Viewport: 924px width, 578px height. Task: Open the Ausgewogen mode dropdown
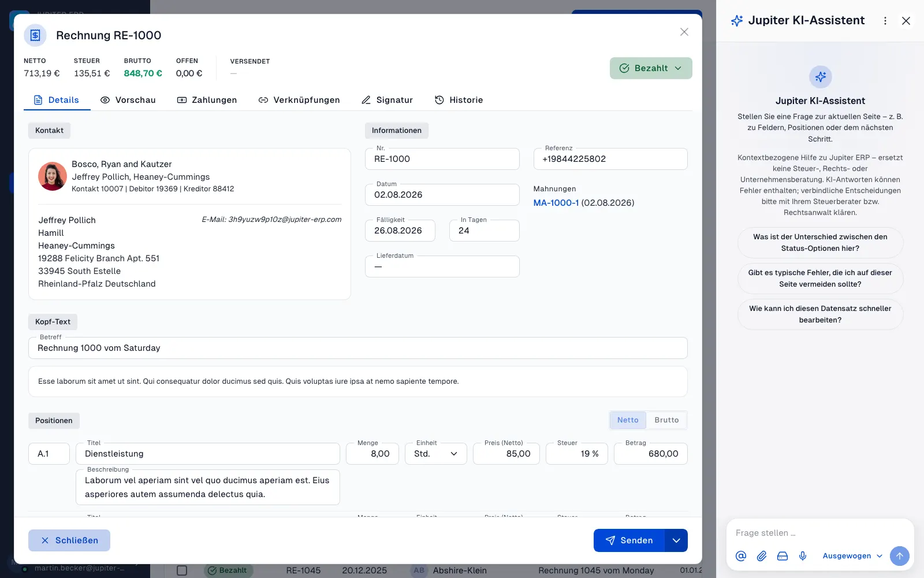pos(852,556)
